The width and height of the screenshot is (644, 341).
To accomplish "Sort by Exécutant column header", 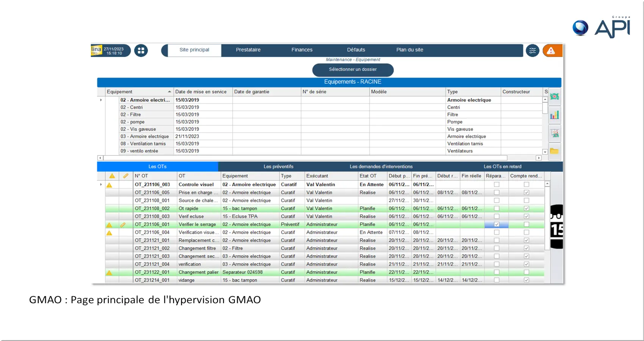I will click(331, 176).
